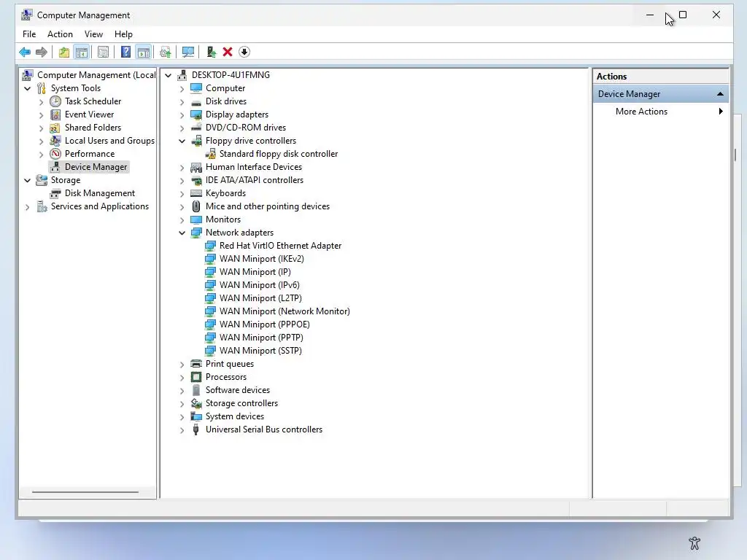This screenshot has width=747, height=560.
Task: Click the Forward arrow in the toolbar
Action: tap(42, 52)
